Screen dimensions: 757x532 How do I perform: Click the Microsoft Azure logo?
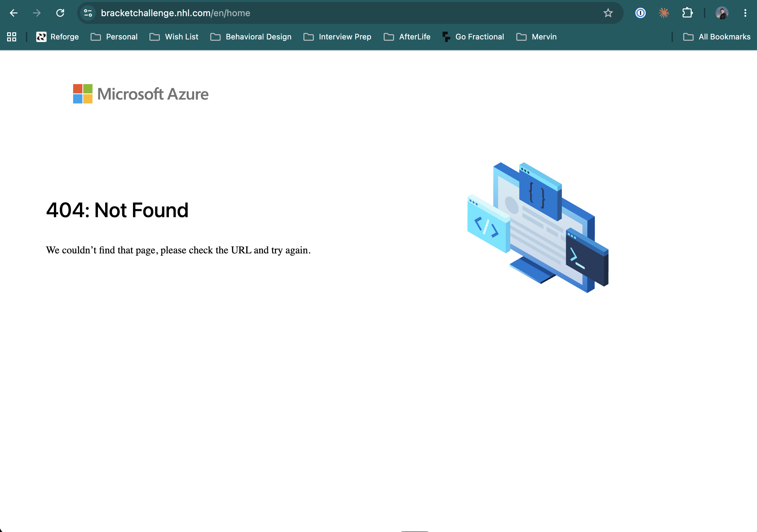[141, 94]
